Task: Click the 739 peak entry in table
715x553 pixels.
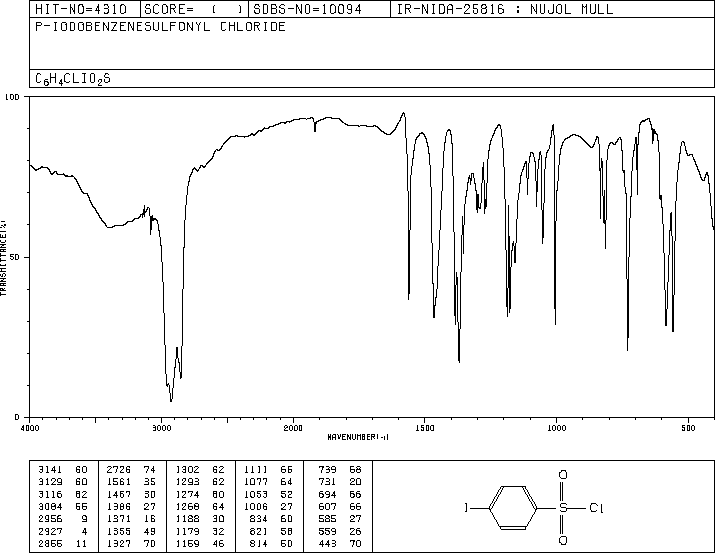Action: pos(340,470)
